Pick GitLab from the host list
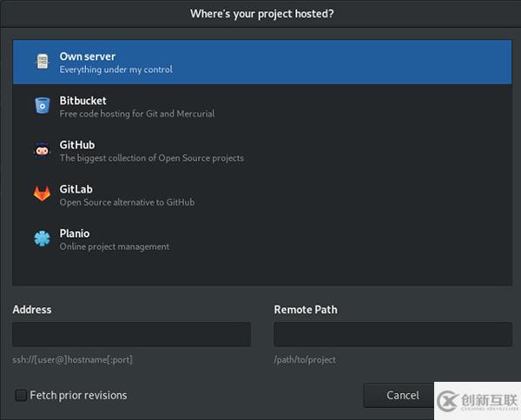Viewport: 521px width, 420px height. pyautogui.click(x=262, y=195)
